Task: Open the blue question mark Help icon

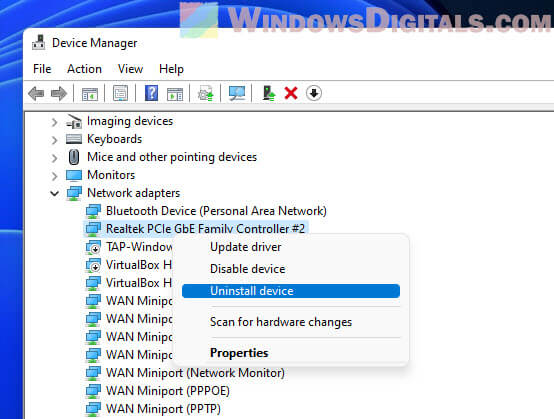Action: 152,93
